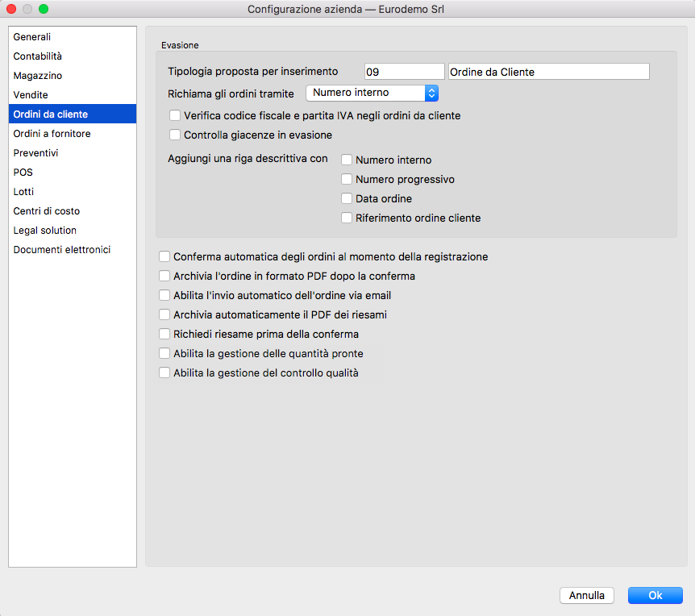Expand the Richiama gli ordini tramite dropdown
The height and width of the screenshot is (616, 695).
pos(372,93)
